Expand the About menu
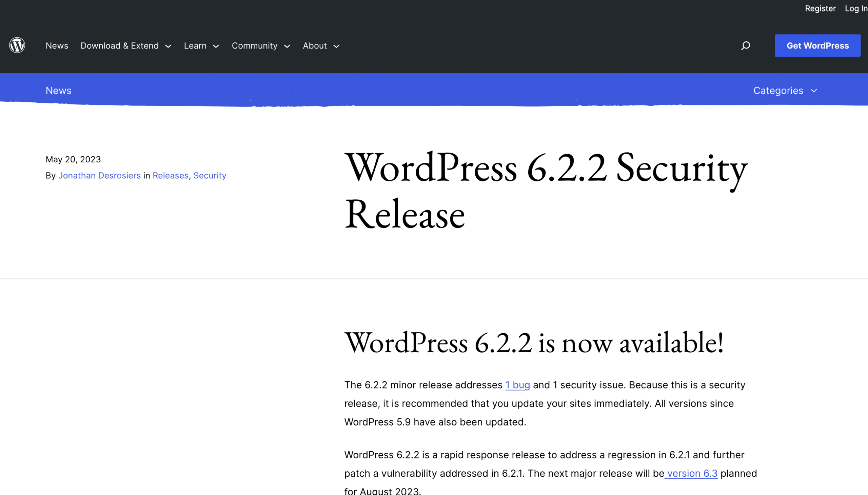This screenshot has height=495, width=868. pyautogui.click(x=321, y=45)
